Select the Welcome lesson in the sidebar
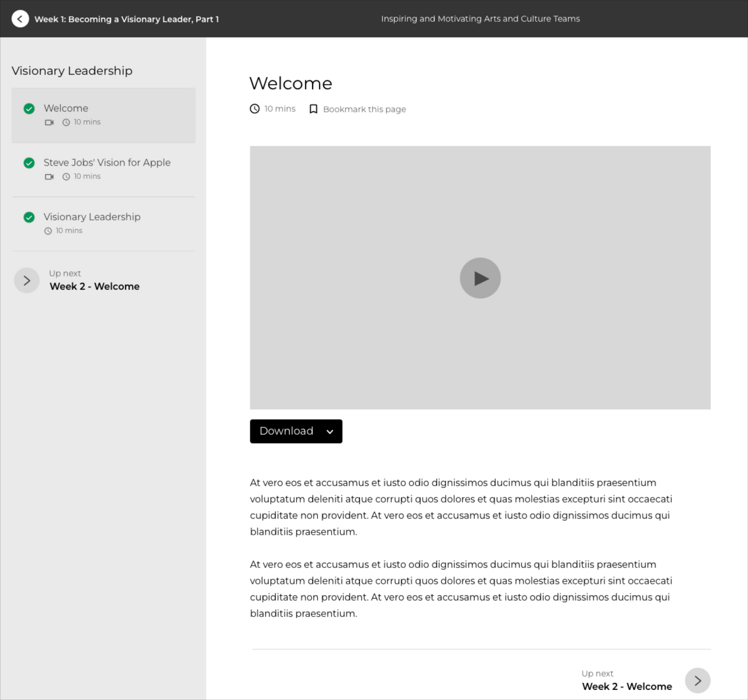The width and height of the screenshot is (748, 700). [x=66, y=108]
